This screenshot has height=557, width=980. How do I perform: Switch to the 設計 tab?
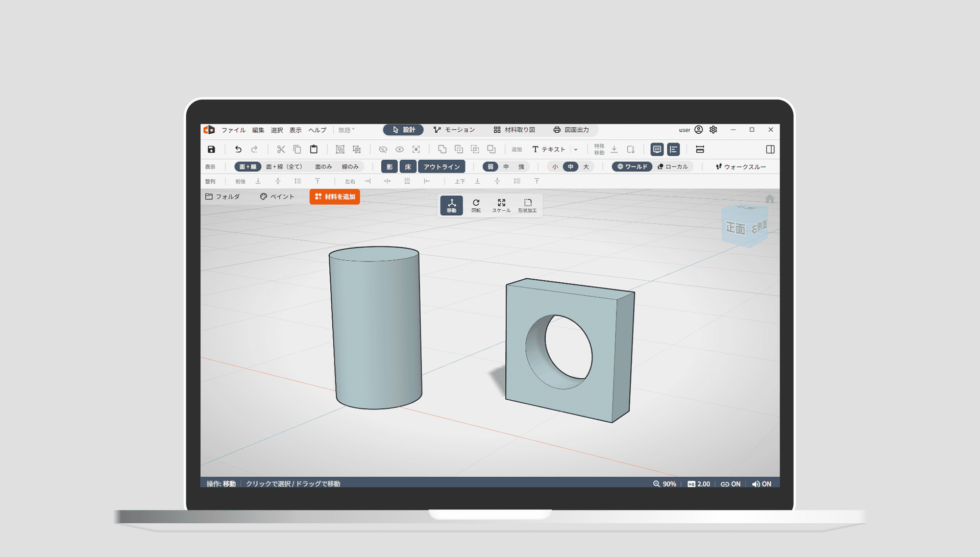[403, 130]
